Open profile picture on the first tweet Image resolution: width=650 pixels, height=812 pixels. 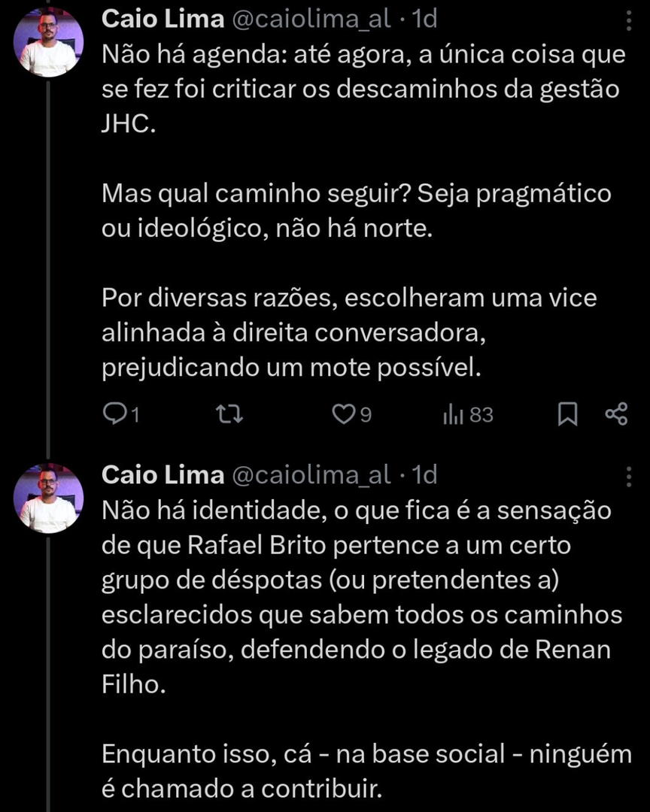click(48, 43)
